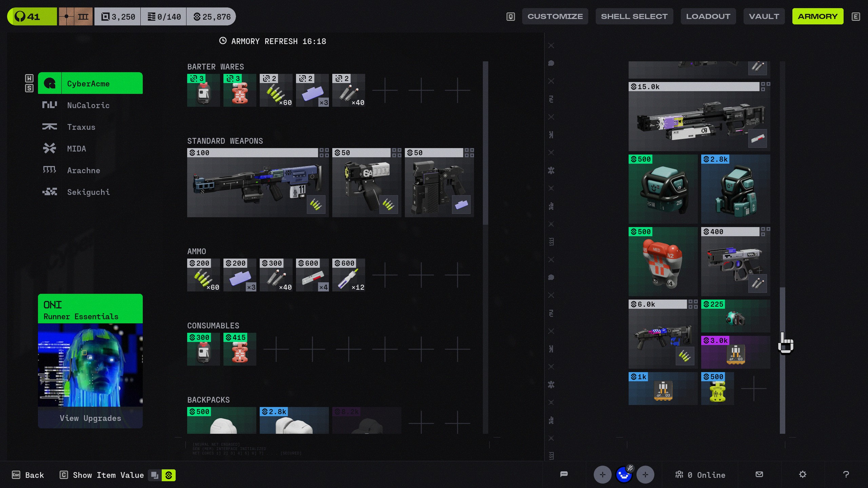Toggle Show Item Value to stack mode
The image size is (868, 488).
(x=155, y=475)
